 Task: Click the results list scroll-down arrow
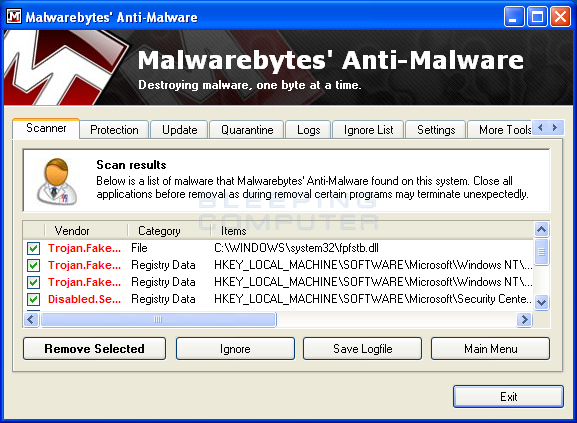[x=541, y=302]
